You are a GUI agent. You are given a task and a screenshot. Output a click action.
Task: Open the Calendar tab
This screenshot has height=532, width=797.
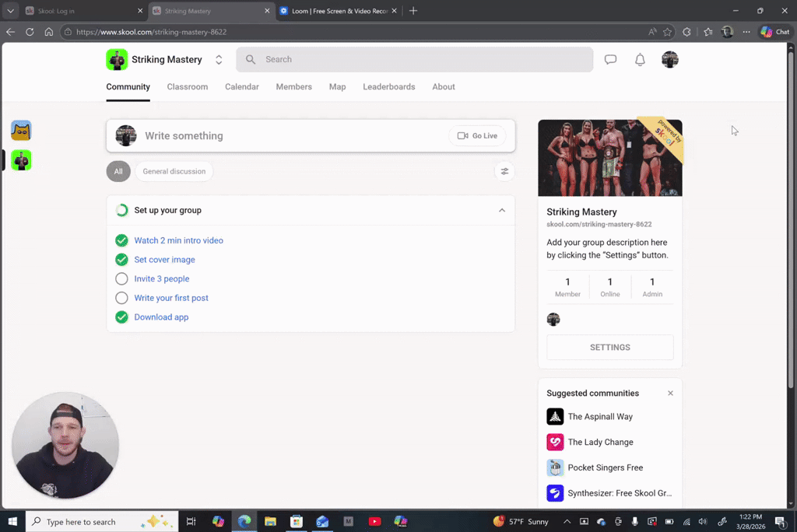click(x=241, y=87)
